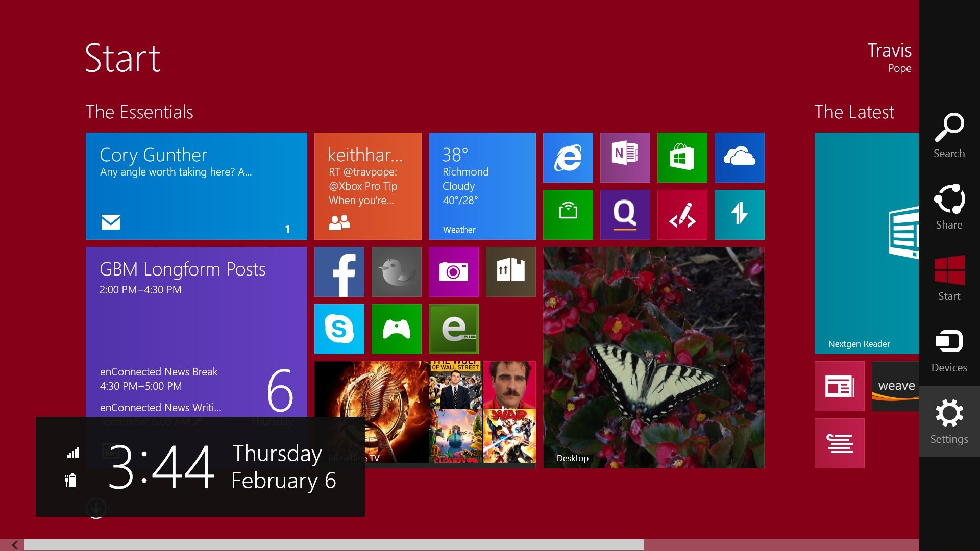
Task: Open the red Reading List tile
Action: (x=840, y=443)
